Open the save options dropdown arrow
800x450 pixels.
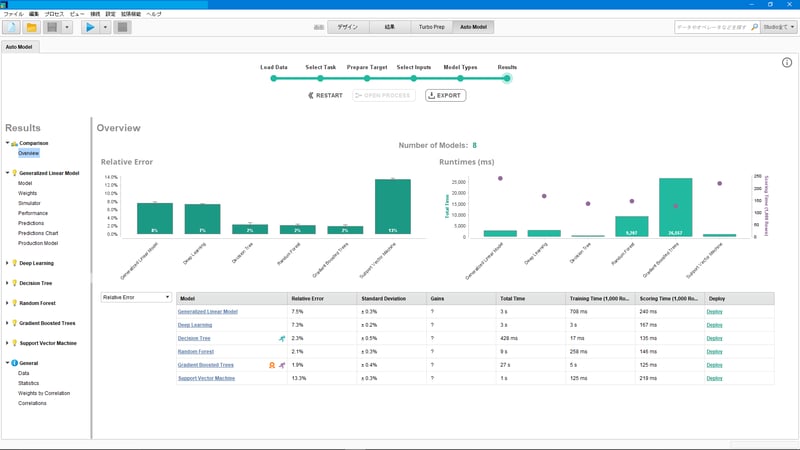67,27
